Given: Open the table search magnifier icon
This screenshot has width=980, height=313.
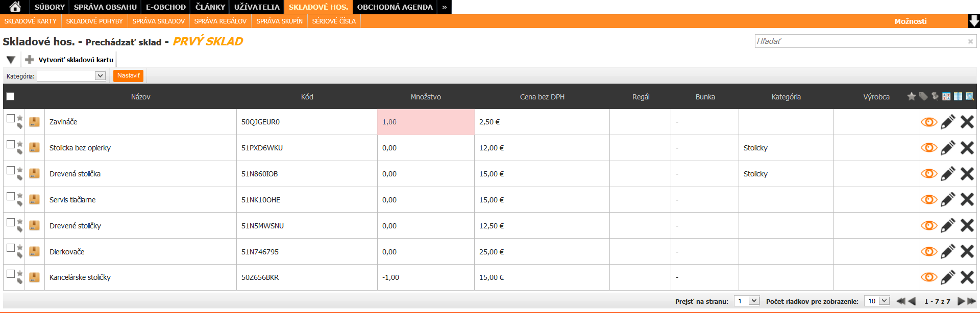Looking at the screenshot, I should (970, 96).
